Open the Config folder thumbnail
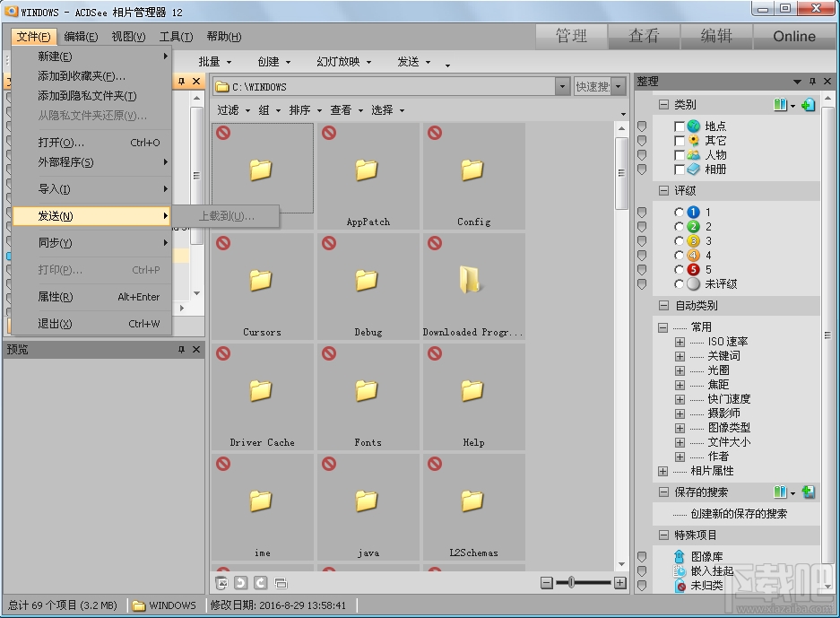The image size is (840, 618). (x=473, y=170)
